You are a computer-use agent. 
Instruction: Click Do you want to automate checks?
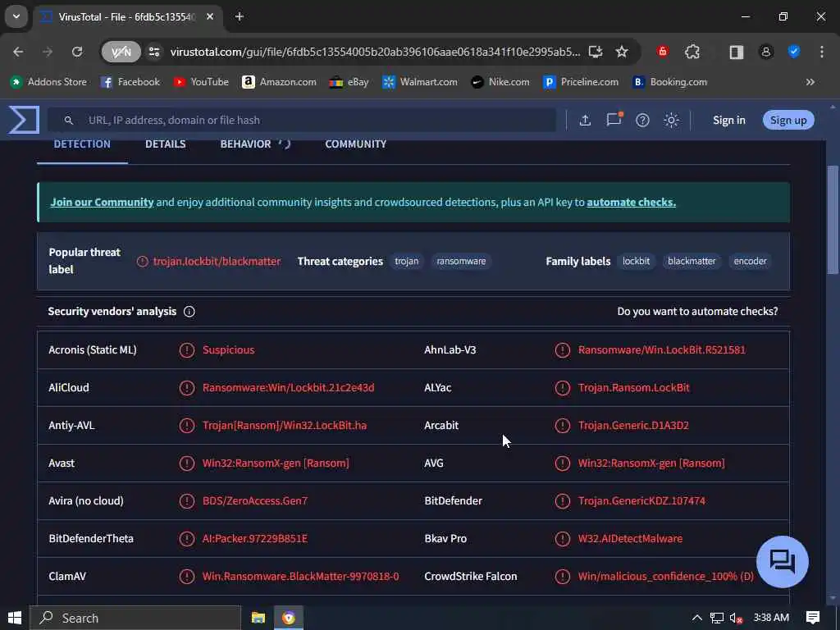tap(697, 312)
